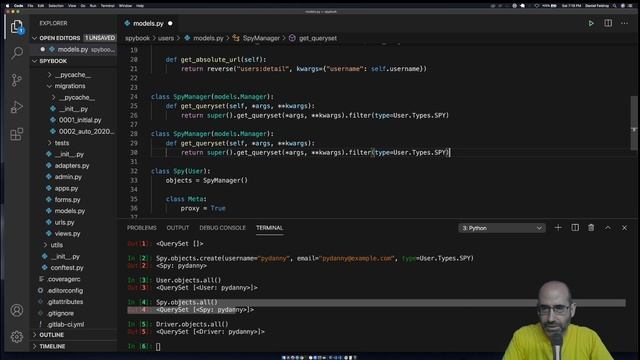Image resolution: width=640 pixels, height=360 pixels.
Task: Select the Terminal tab
Action: click(x=269, y=228)
